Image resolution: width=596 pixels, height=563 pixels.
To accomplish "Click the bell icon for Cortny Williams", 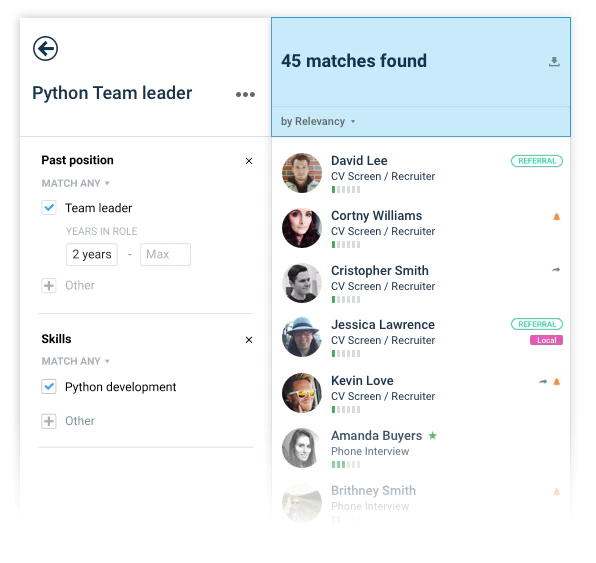I will tap(556, 217).
